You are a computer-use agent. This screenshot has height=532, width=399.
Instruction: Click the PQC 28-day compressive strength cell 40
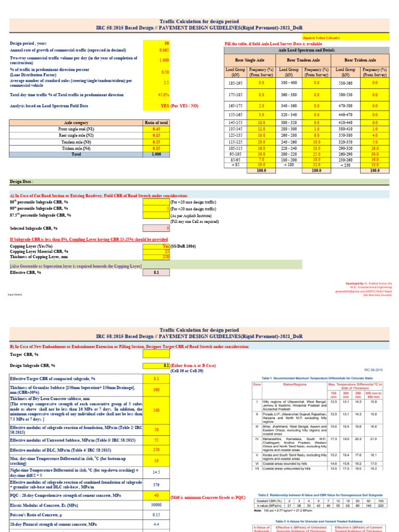(x=156, y=495)
